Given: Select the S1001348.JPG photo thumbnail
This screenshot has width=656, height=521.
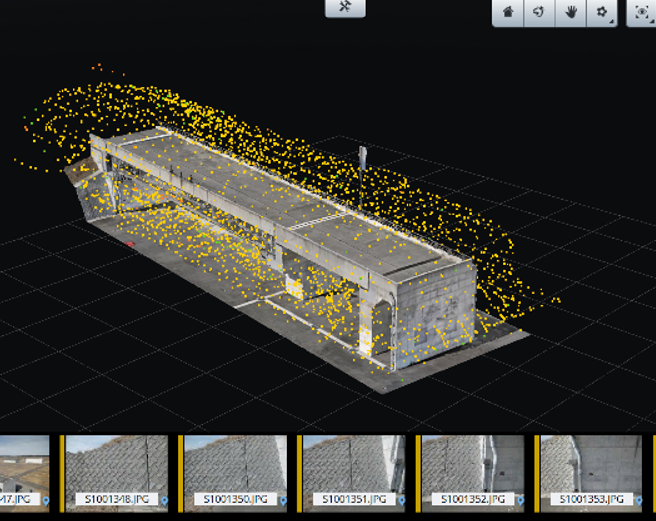Looking at the screenshot, I should [x=117, y=474].
